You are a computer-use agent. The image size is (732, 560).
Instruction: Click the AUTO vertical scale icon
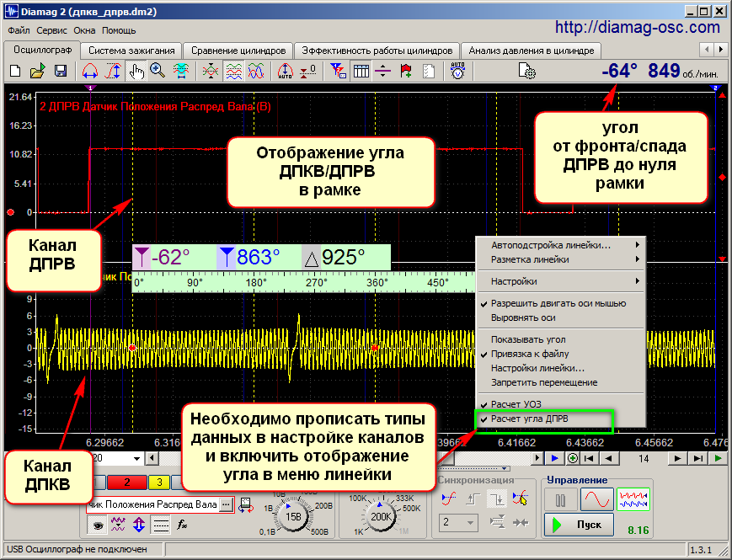tap(285, 71)
